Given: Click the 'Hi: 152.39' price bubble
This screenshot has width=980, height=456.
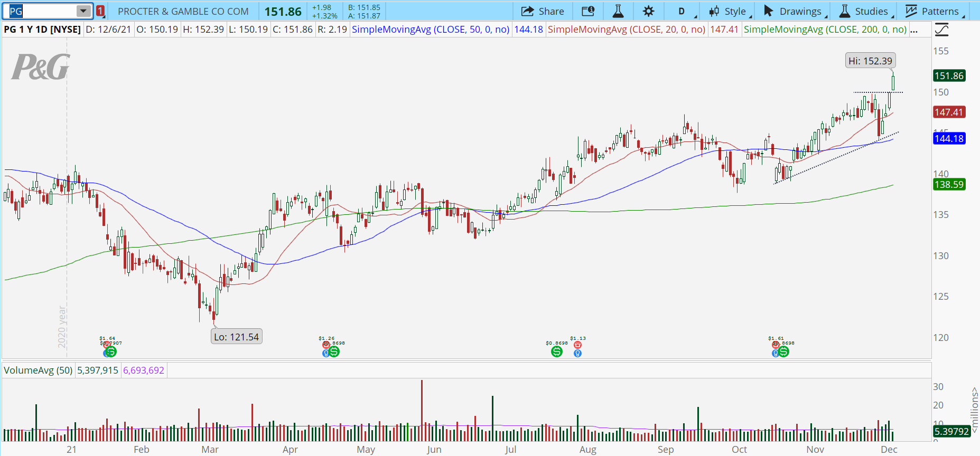Looking at the screenshot, I should 870,61.
